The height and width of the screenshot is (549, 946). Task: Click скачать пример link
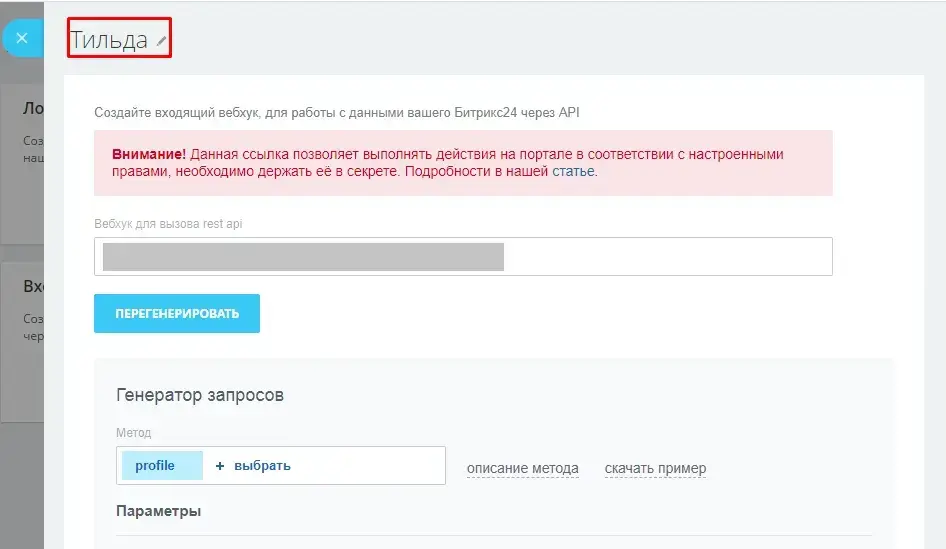tap(655, 468)
